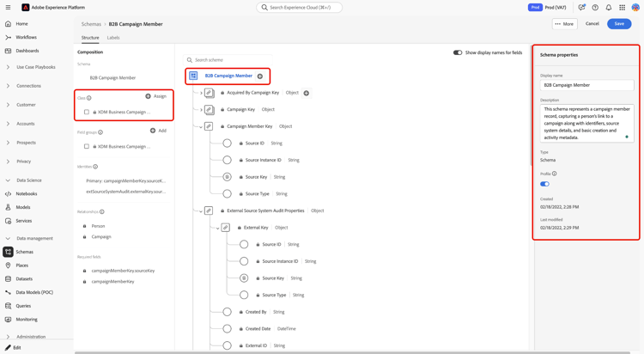Open Monitoring in sidebar
The image size is (644, 354).
coord(27,320)
